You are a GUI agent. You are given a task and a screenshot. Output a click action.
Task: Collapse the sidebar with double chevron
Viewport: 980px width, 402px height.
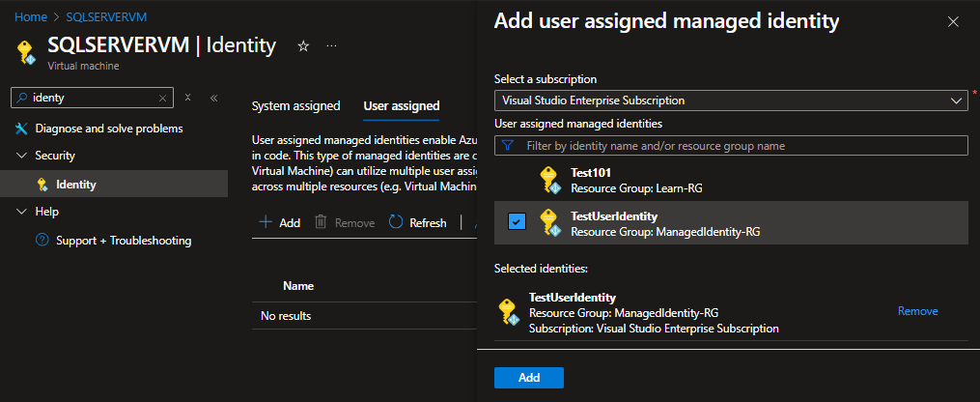pyautogui.click(x=213, y=98)
